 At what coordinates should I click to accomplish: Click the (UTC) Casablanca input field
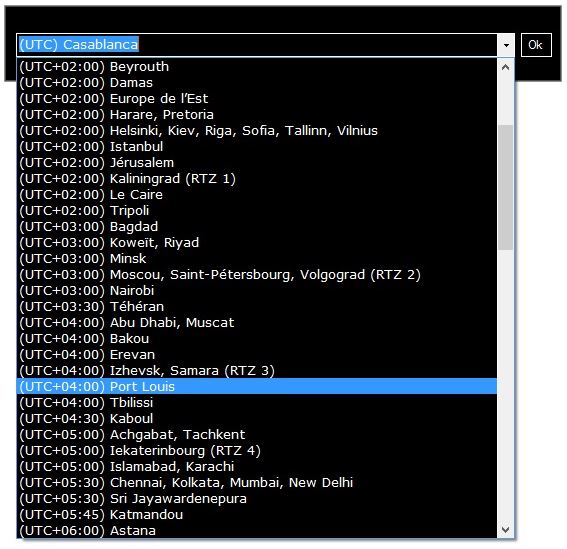coord(257,45)
